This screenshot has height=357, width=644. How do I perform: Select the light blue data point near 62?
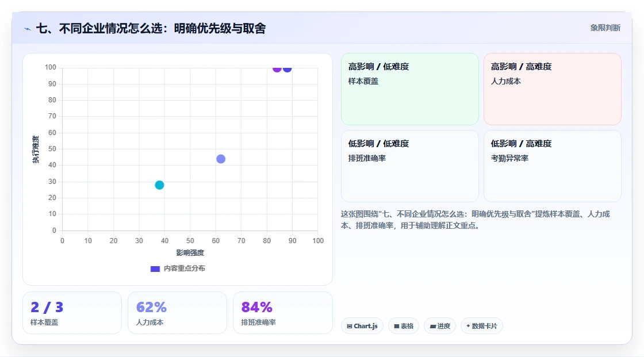221,159
